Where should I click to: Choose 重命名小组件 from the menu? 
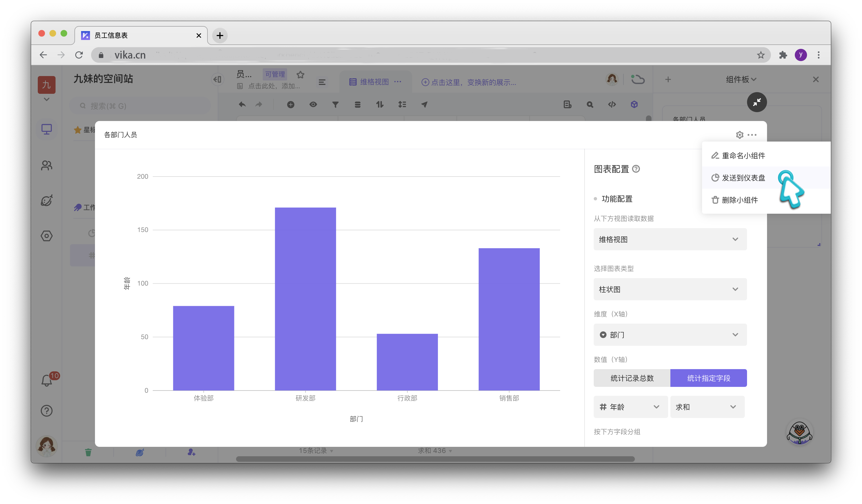[743, 156]
